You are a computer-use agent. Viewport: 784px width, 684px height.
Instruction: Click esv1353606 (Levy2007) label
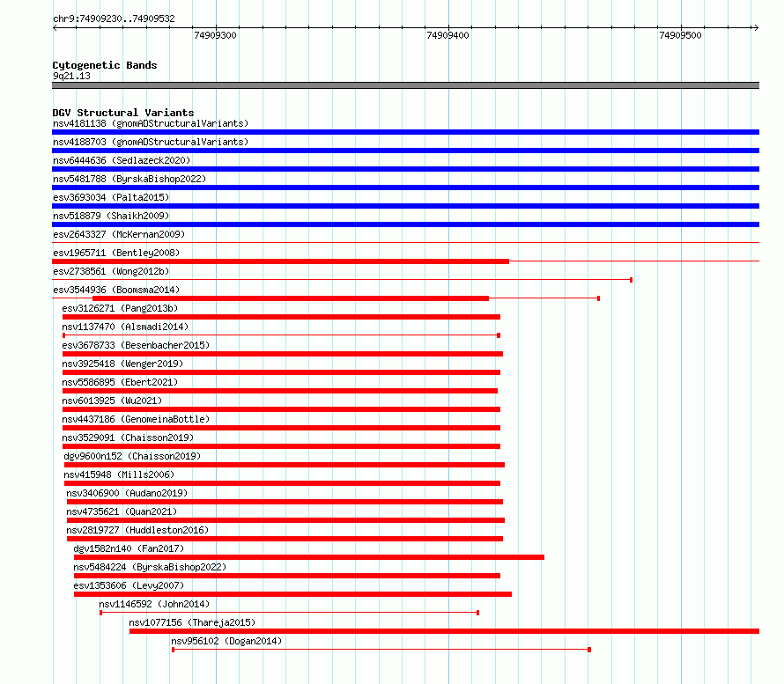click(x=129, y=585)
